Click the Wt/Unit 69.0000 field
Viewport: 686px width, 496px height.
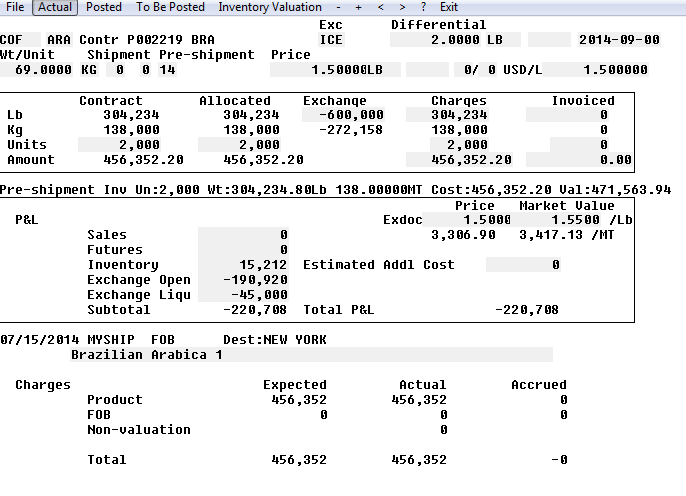point(36,70)
